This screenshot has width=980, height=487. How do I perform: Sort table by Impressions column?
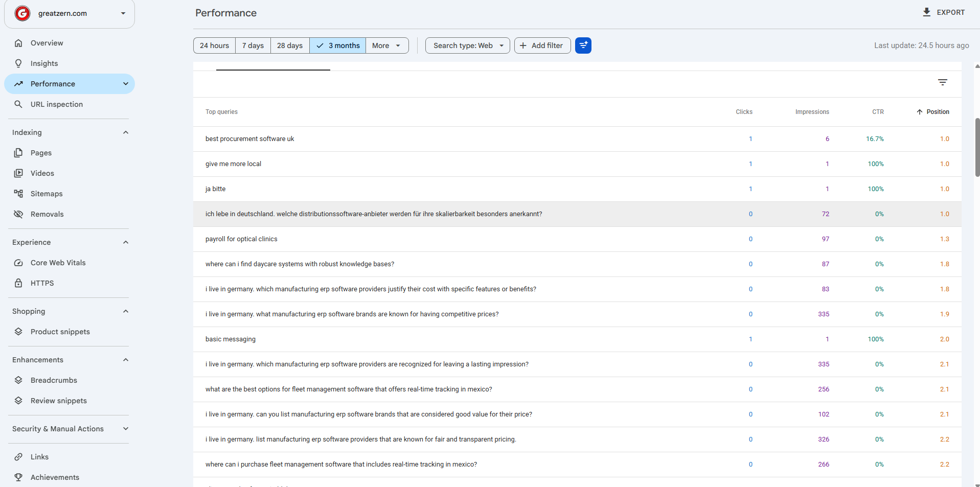click(812, 112)
